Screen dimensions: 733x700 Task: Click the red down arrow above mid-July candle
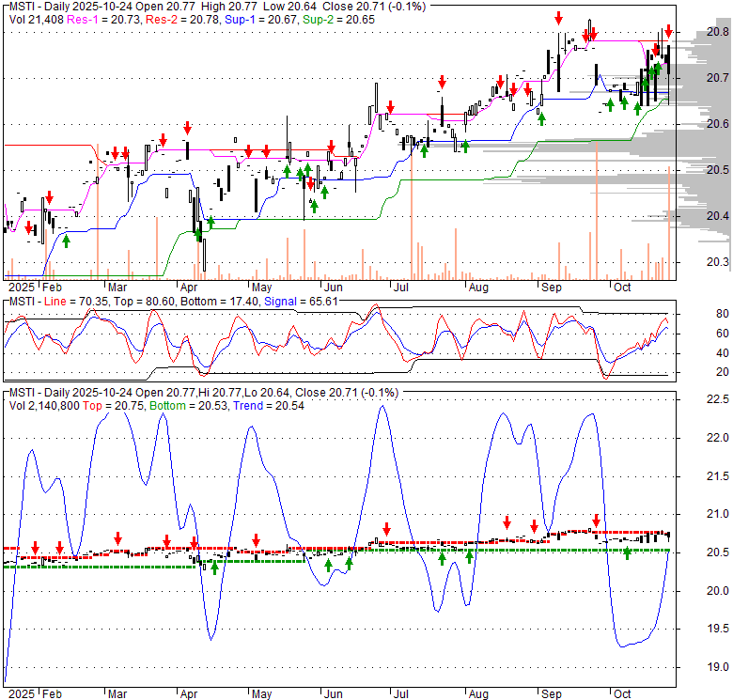pos(440,83)
